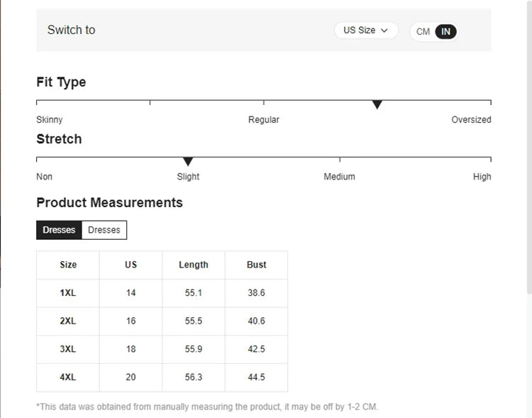This screenshot has width=532, height=418.
Task: Open the US Size dropdown
Action: (x=365, y=31)
